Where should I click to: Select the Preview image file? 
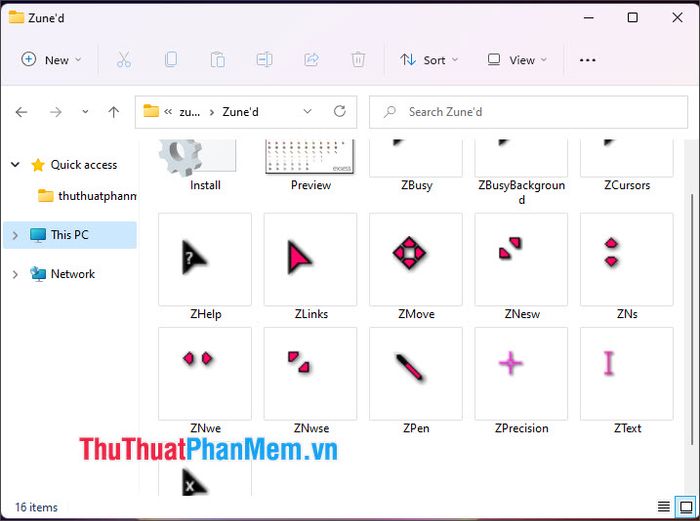(311, 166)
